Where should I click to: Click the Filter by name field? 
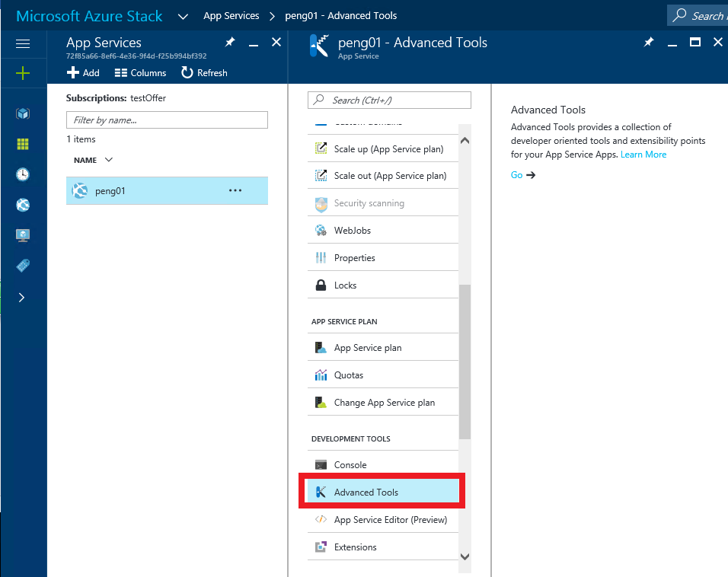click(x=167, y=120)
